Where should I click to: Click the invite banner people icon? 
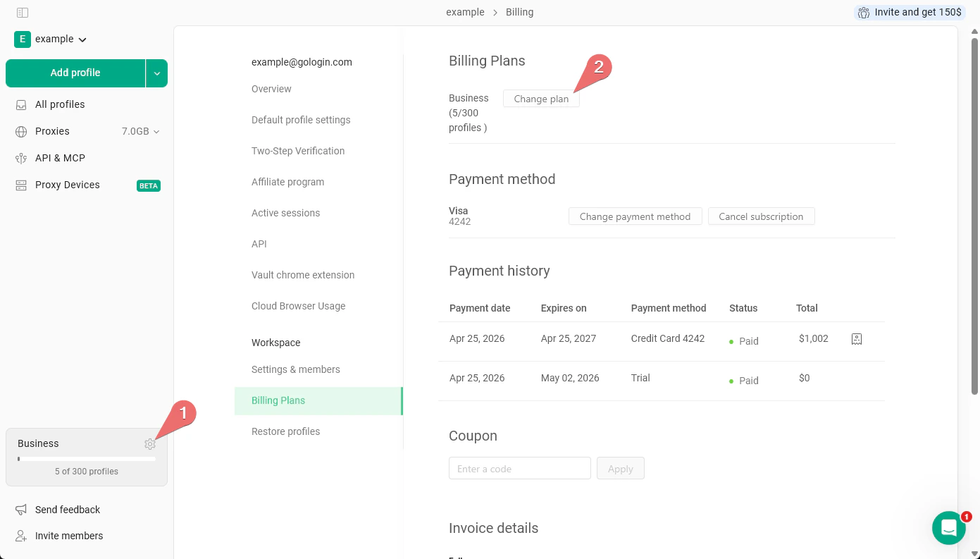click(x=863, y=13)
